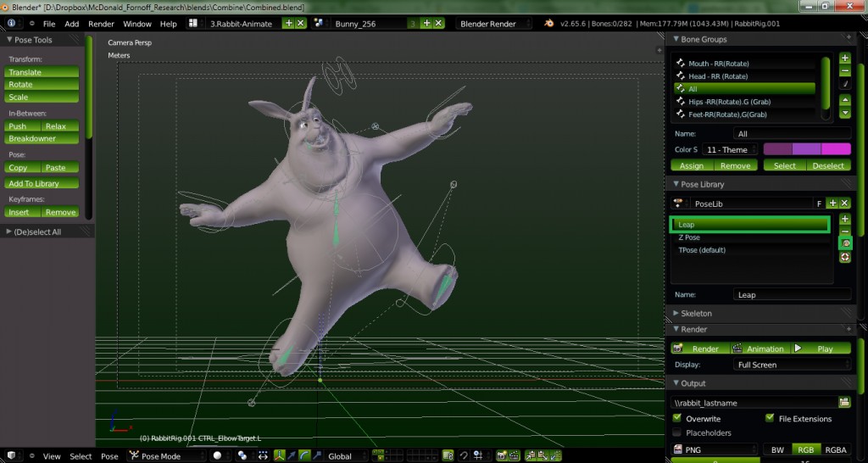Viewport: 868px width, 463px height.
Task: Collapse the Bone Groups panel
Action: [x=676, y=39]
